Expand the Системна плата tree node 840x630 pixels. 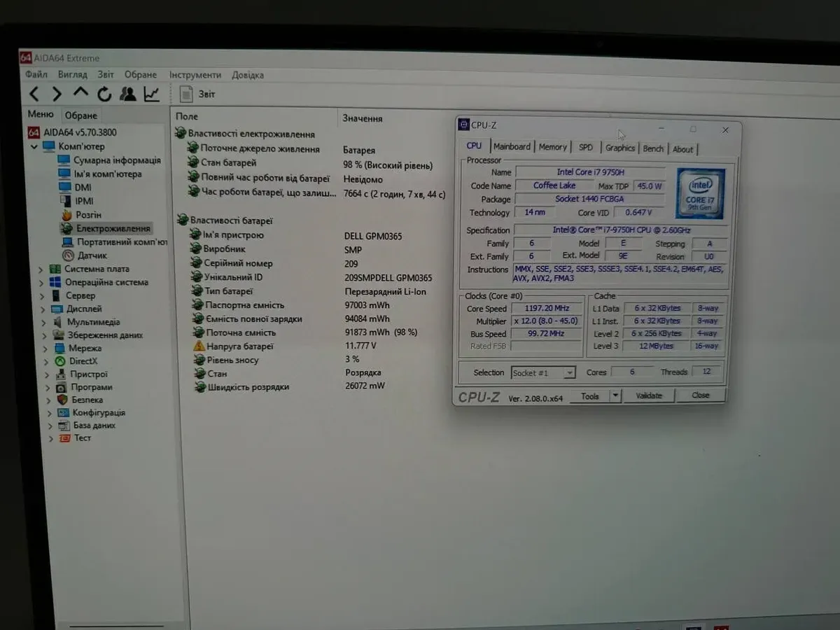pos(42,269)
